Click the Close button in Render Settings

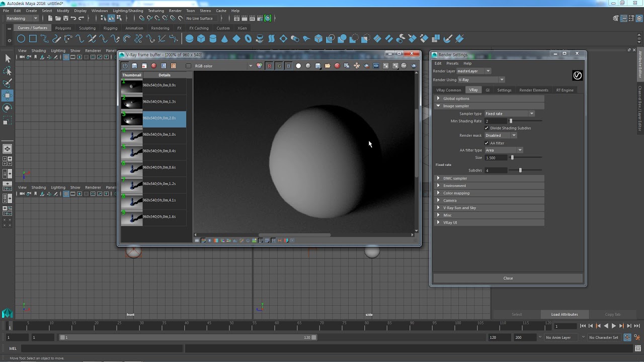pos(508,278)
